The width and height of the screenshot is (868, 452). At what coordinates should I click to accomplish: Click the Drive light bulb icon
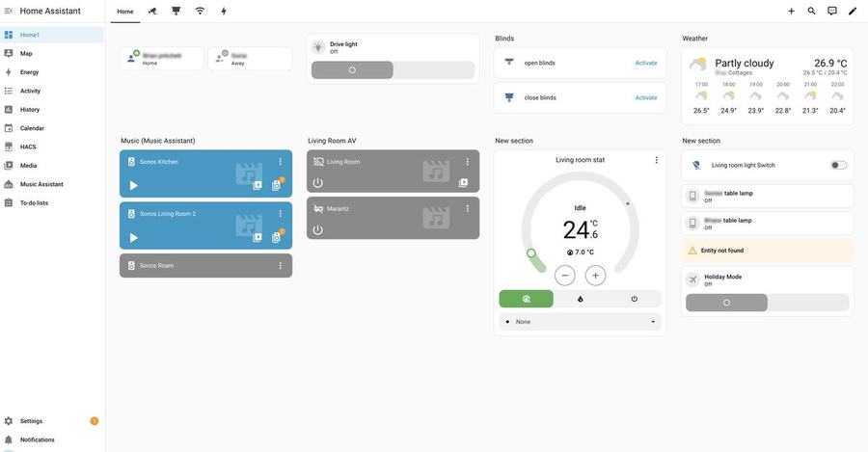coord(318,47)
